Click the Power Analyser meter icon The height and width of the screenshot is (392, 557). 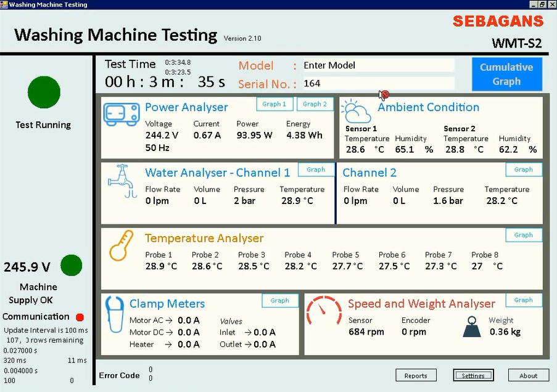[x=122, y=114]
